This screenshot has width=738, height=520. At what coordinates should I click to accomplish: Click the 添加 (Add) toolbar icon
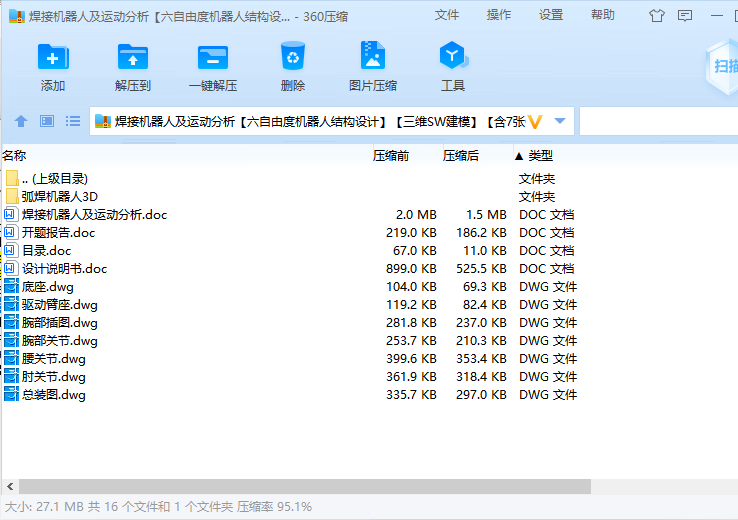pos(53,57)
